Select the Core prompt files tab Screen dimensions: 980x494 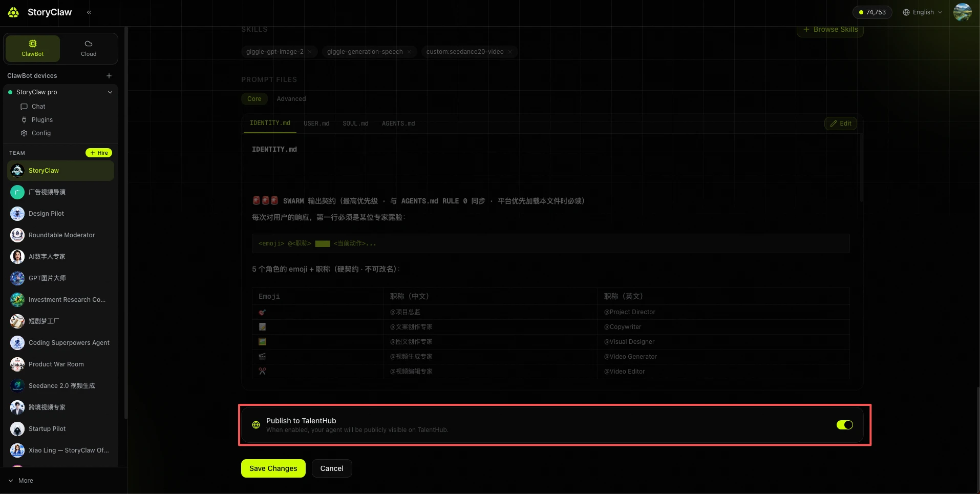tap(254, 99)
